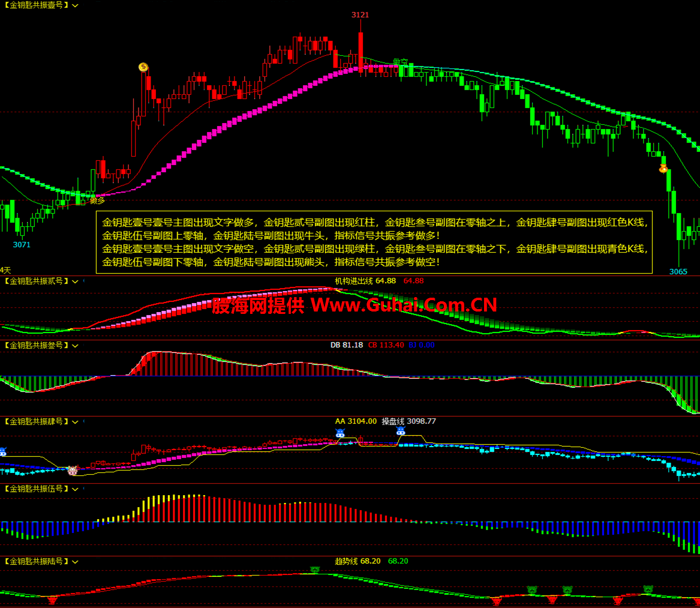Screen dimensions: 700x608
Task: Open the 金钥匙共振壹号 indicator dropdown arrow
Action: pos(75,6)
